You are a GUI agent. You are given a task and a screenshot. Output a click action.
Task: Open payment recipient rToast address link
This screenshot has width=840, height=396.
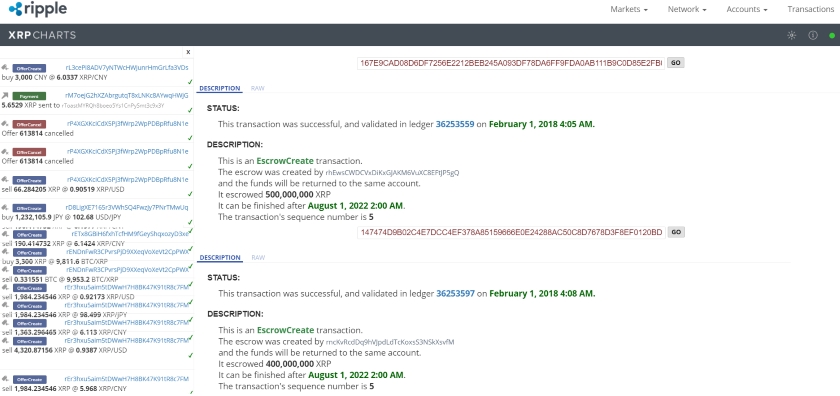[x=113, y=106]
